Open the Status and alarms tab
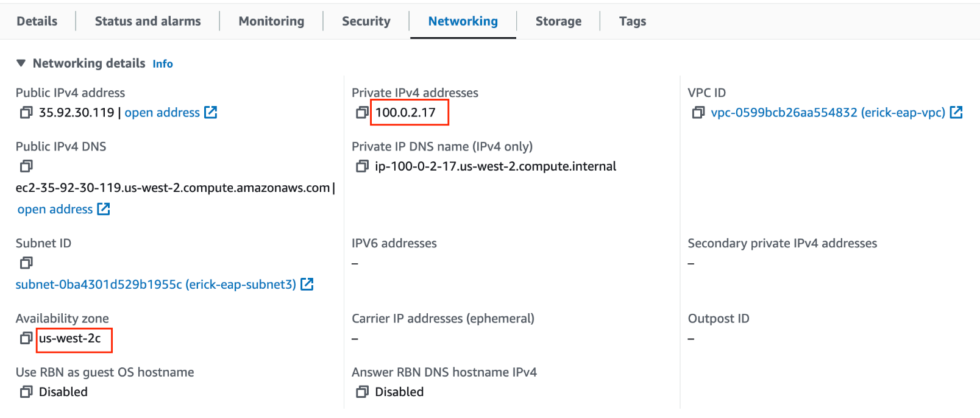Viewport: 980px width, 418px height. [x=147, y=21]
